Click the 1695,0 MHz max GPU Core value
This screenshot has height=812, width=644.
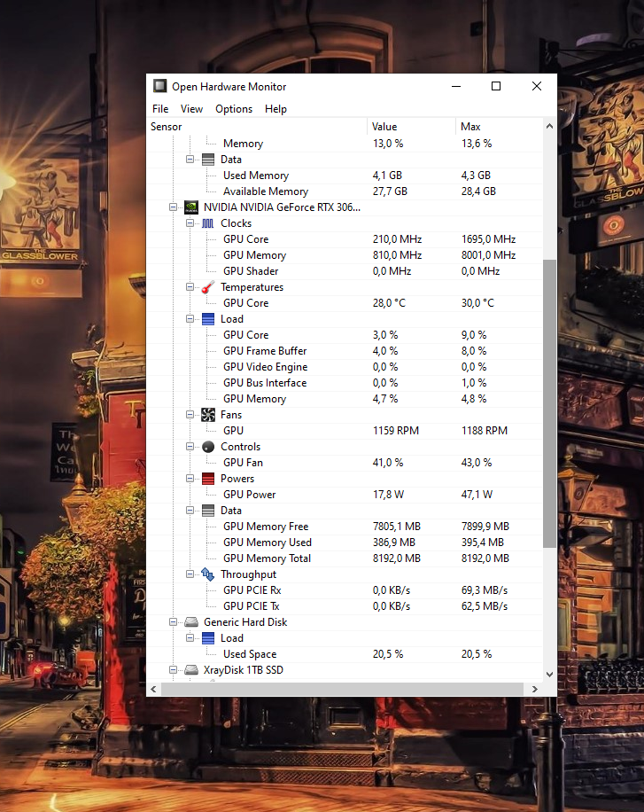488,239
